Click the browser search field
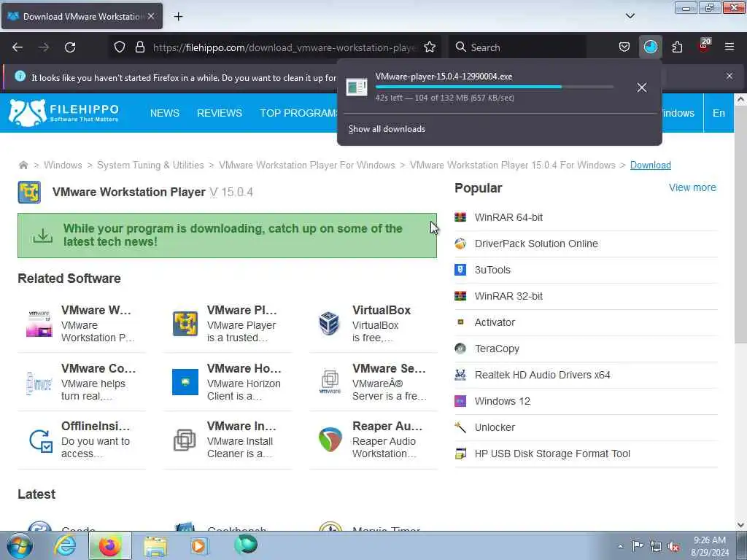 pos(517,47)
